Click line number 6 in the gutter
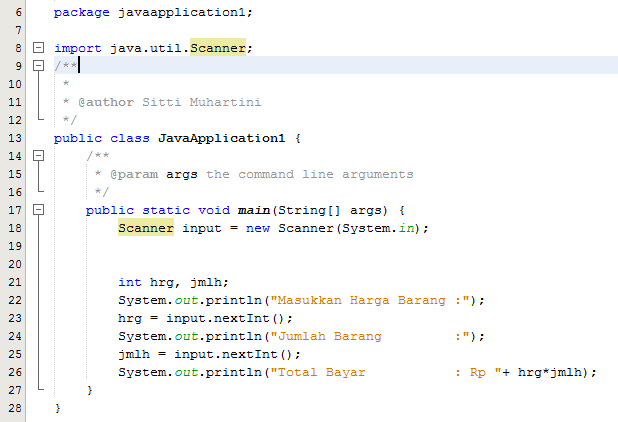Screen dimensions: 618x422 click(x=19, y=12)
